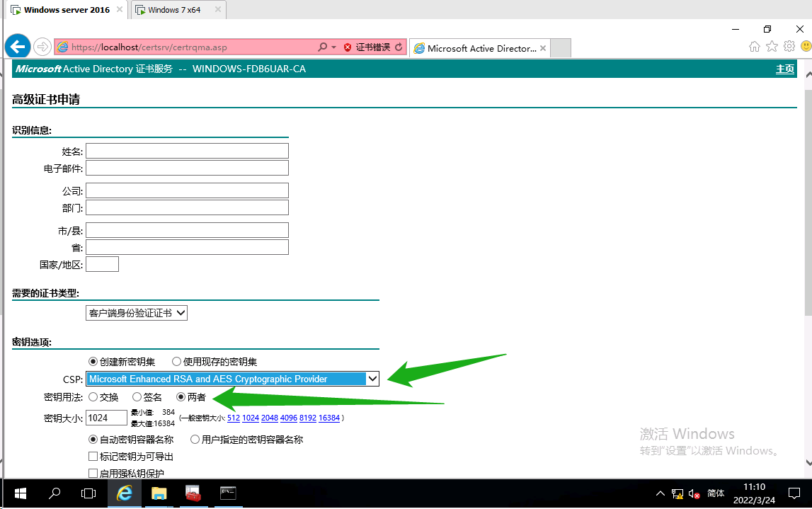Click the 4096 key size link
Viewport: 812px width, 509px height.
tap(288, 418)
